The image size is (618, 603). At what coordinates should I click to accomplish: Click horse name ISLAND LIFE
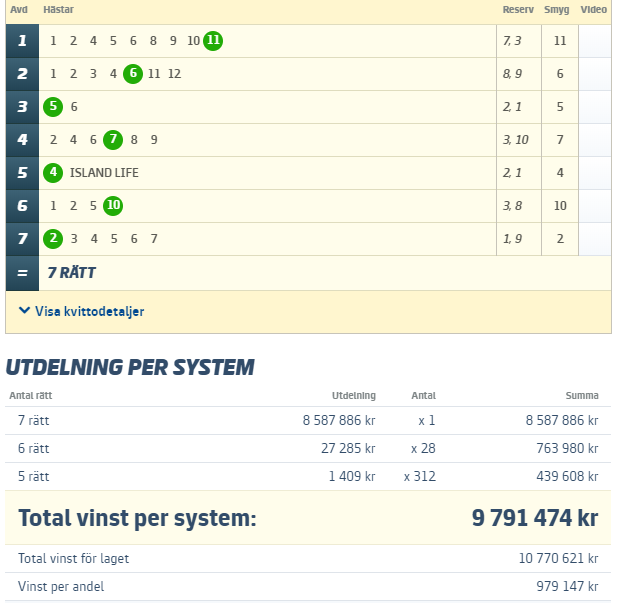[104, 173]
